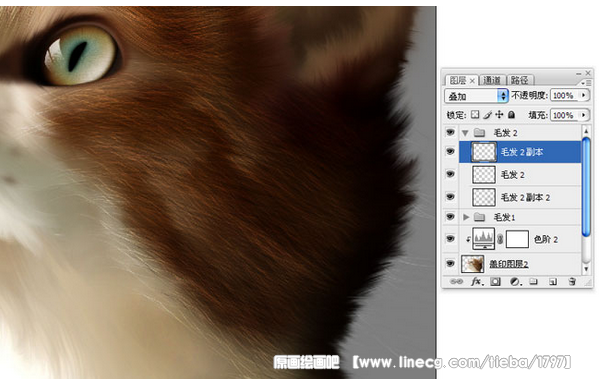Click the 毛发1 group folder icon
The width and height of the screenshot is (604, 379).
tap(479, 217)
